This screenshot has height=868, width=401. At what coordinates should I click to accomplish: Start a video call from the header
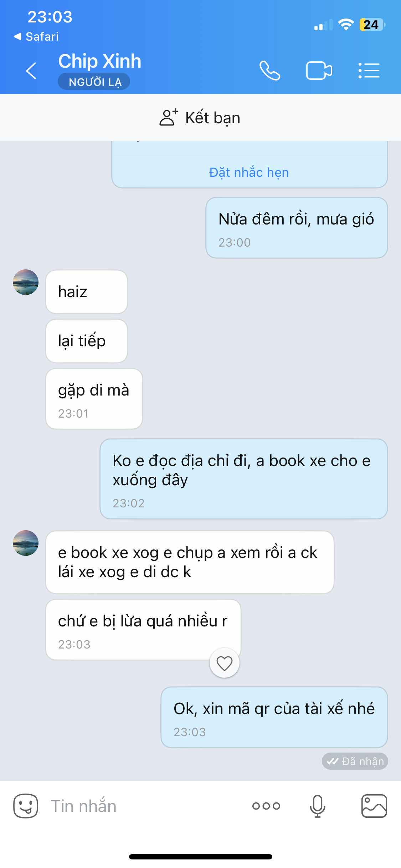(319, 71)
